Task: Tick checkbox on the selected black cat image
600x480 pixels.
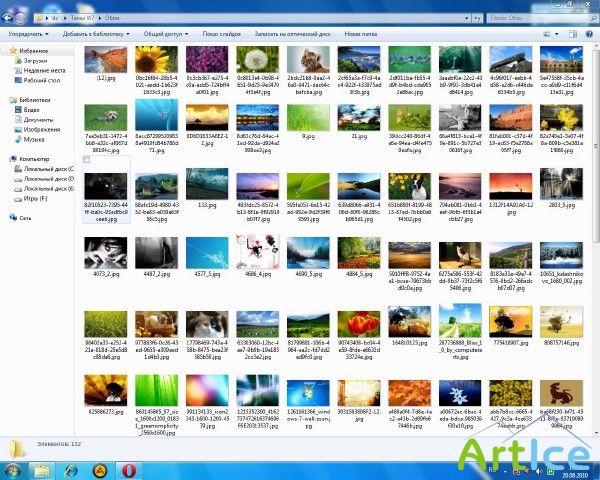Action: point(88,159)
